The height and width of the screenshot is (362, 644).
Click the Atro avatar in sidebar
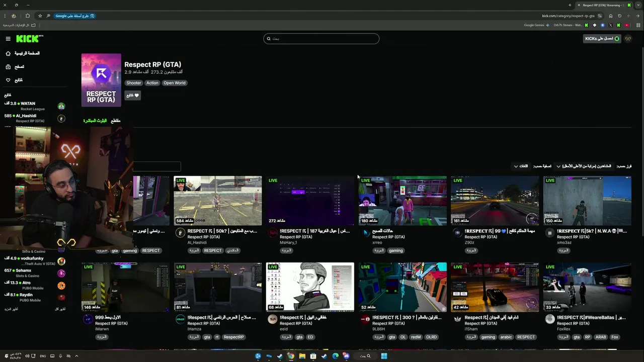61,286
